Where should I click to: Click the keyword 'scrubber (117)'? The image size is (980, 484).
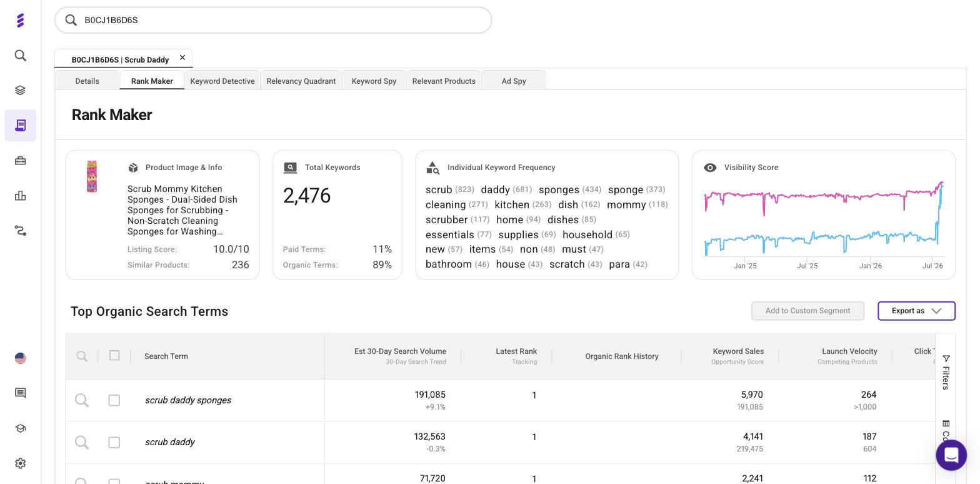(x=457, y=219)
